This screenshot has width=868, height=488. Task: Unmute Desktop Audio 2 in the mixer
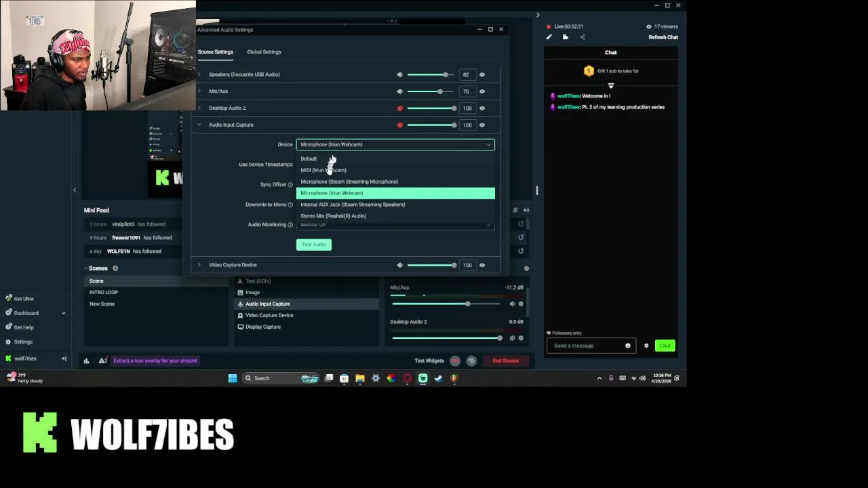click(512, 338)
